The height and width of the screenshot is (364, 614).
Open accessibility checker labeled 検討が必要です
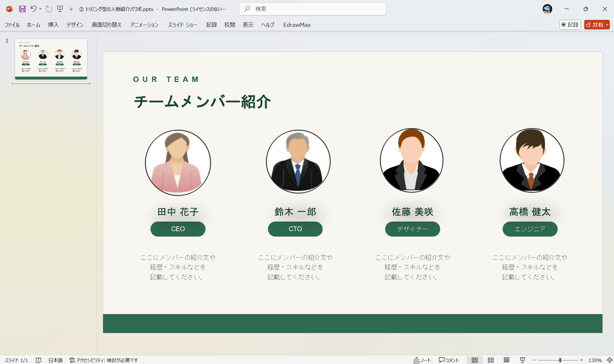(x=104, y=360)
